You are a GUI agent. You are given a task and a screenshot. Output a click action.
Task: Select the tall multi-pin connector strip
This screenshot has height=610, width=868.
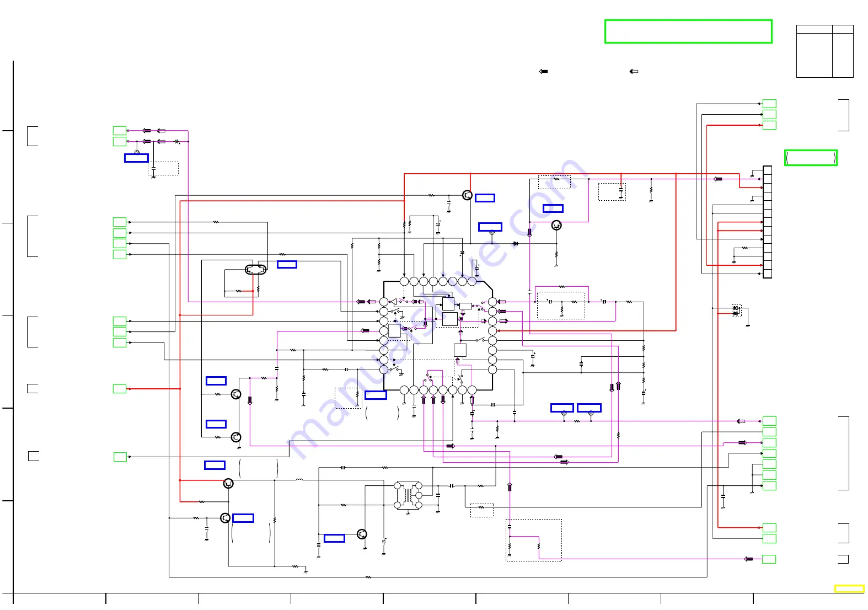pos(767,222)
